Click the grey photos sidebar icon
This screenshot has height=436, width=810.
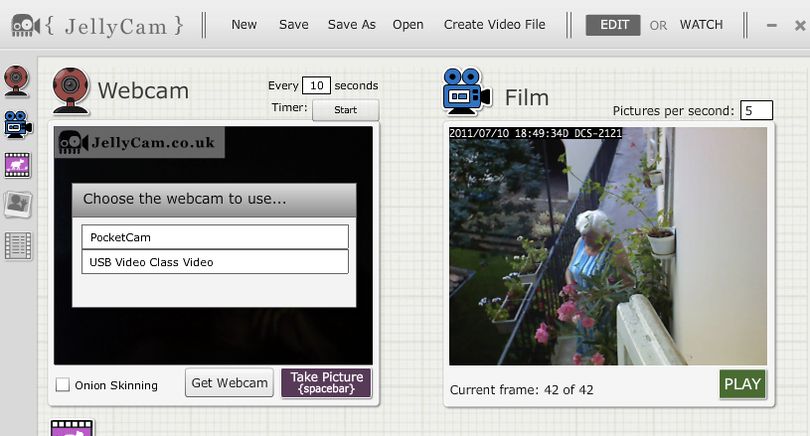click(18, 205)
